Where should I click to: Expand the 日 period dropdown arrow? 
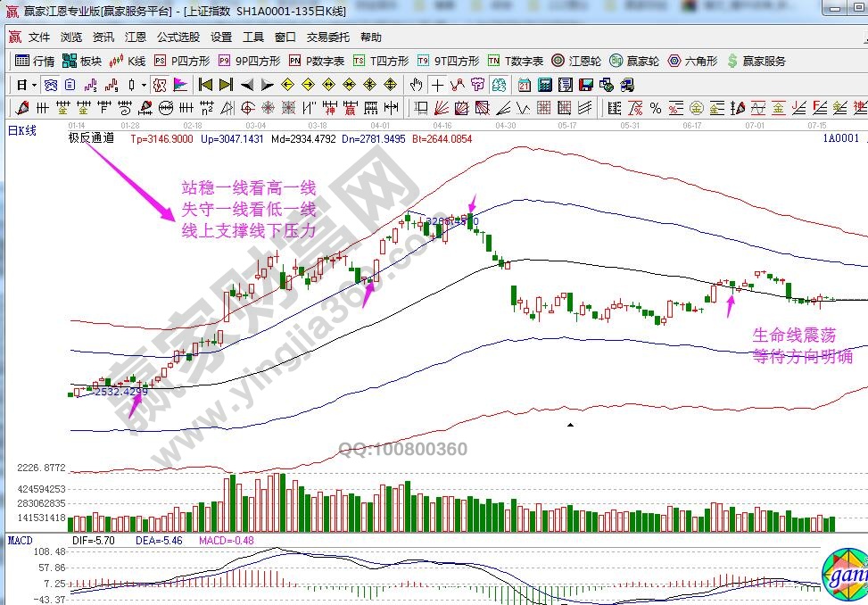[34, 86]
